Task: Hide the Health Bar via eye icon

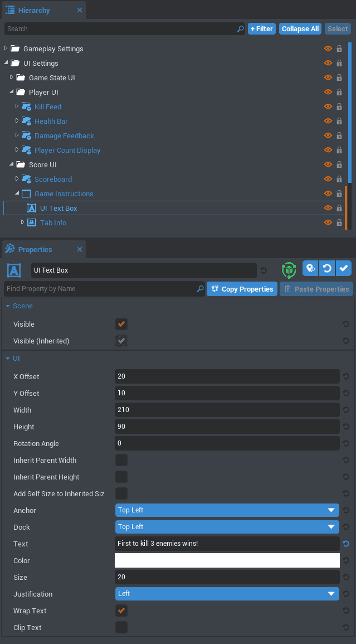Action: pyautogui.click(x=328, y=122)
